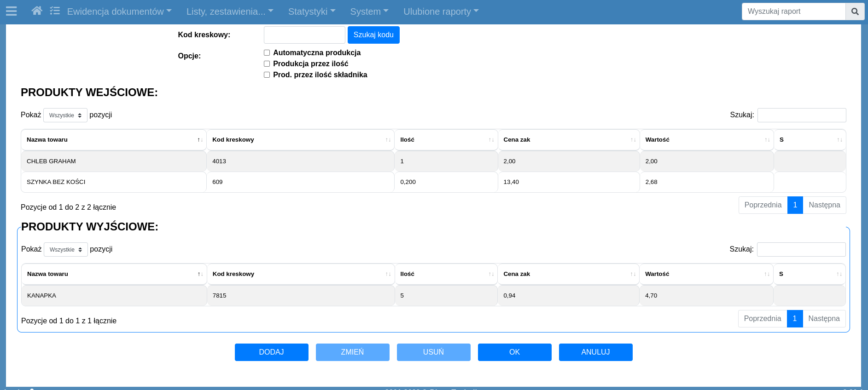Sort input products by Cena zak arrows
The image size is (868, 390).
[633, 140]
